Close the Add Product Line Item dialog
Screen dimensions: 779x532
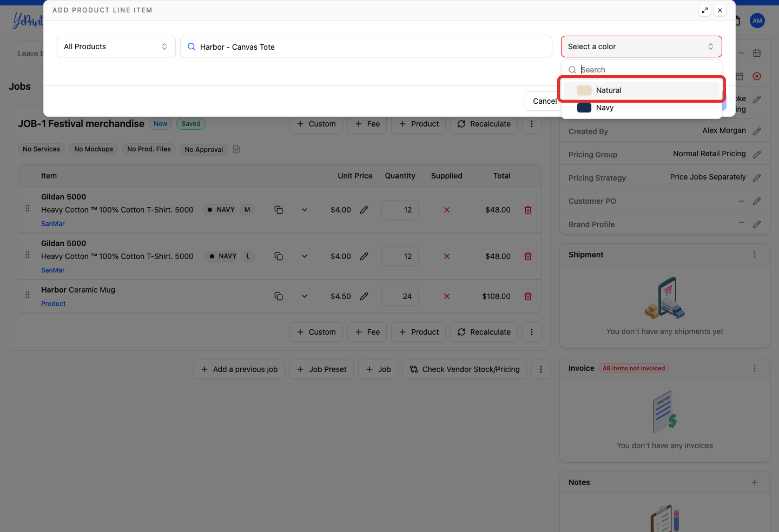point(720,10)
